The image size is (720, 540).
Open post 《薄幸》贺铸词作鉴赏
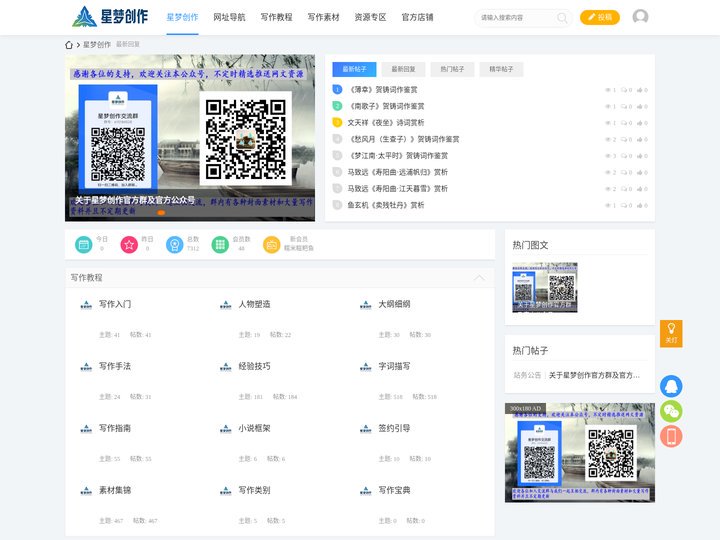coord(382,90)
